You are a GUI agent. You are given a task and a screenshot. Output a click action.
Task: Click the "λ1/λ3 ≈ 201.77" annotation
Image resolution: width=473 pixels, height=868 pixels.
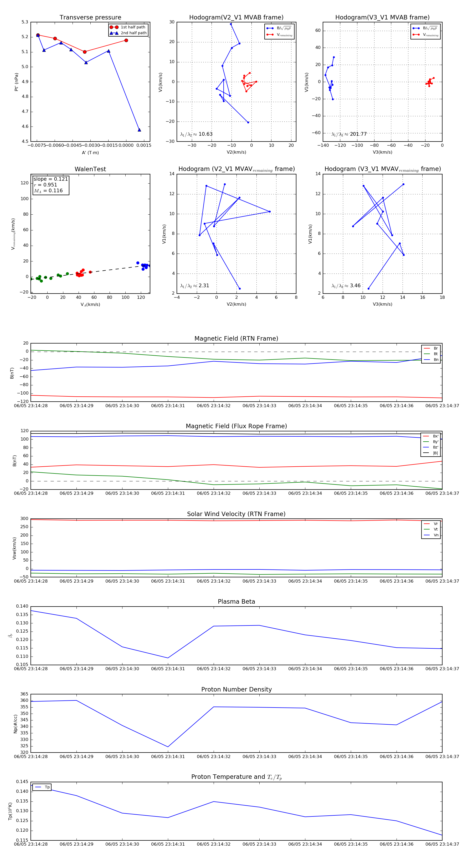[x=349, y=134]
